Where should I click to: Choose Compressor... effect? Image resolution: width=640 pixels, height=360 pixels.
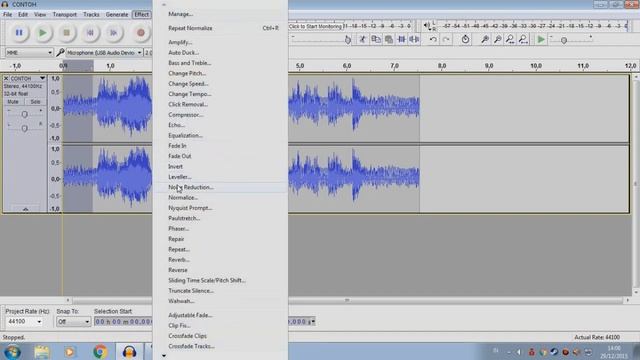coord(220,115)
